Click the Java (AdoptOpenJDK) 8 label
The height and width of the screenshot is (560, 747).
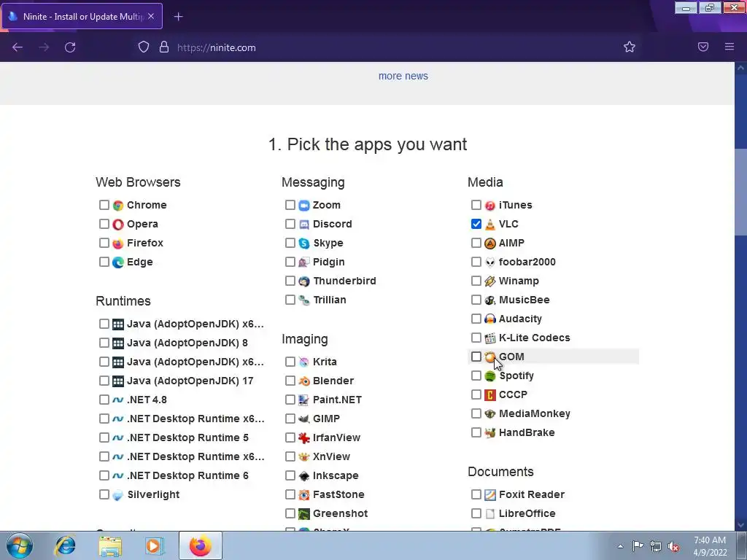tap(187, 343)
